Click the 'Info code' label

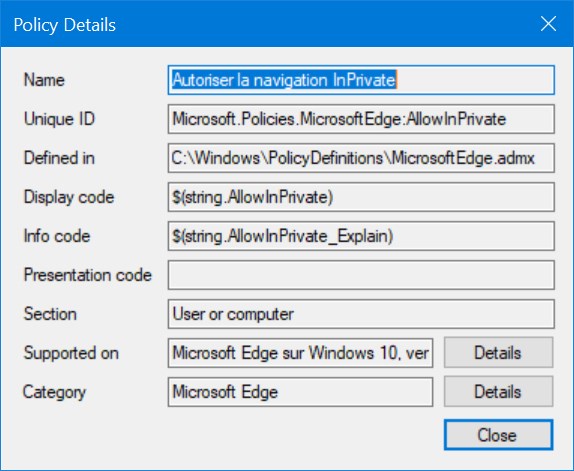tap(57, 236)
